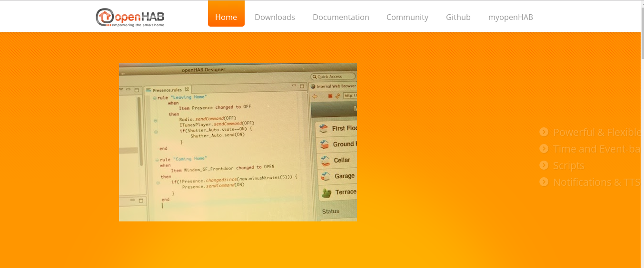Click the openHAB logo
The height and width of the screenshot is (268, 644).
click(x=130, y=17)
